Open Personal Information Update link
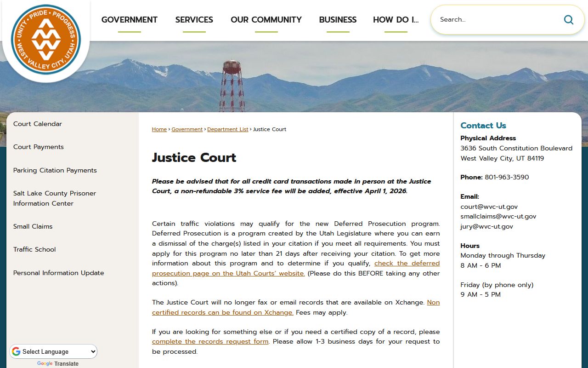588x368 pixels. click(59, 273)
